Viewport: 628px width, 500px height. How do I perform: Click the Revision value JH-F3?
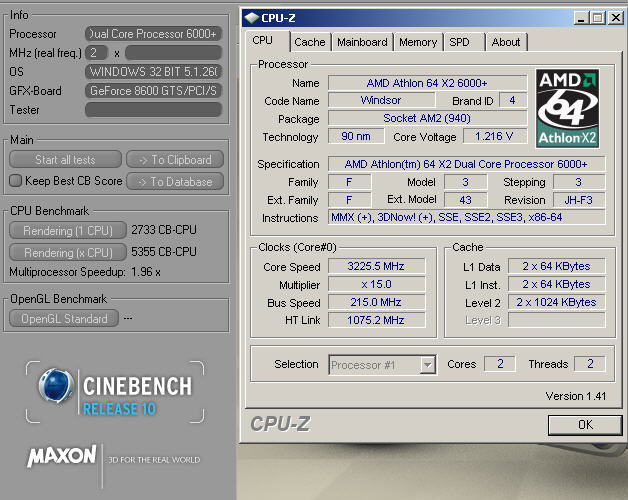[579, 200]
